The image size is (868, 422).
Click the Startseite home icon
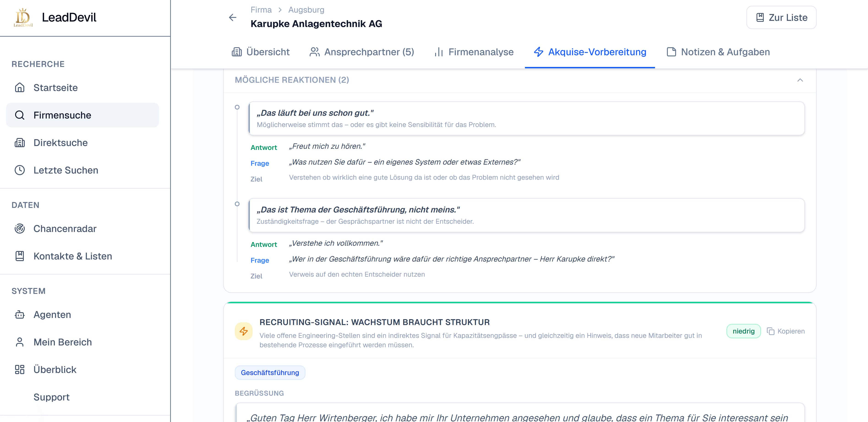[x=19, y=88]
